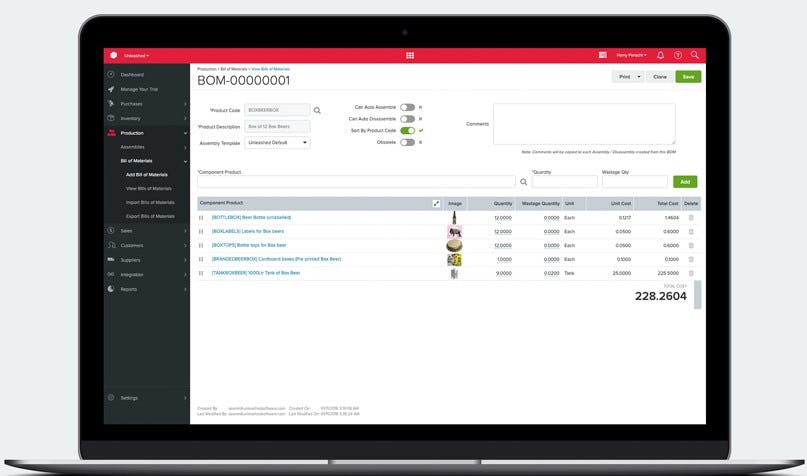
Task: Enable the Can Auto Assemble toggle
Action: (x=408, y=107)
